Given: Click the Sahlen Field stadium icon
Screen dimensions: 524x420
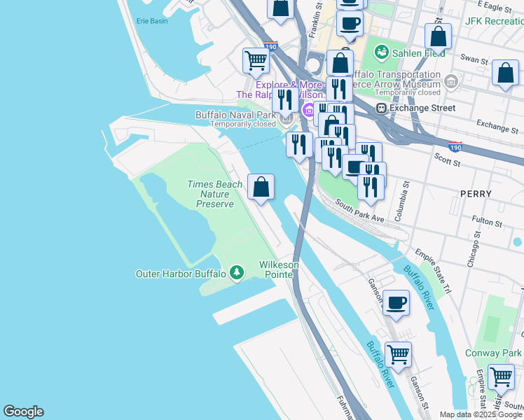Looking at the screenshot, I should click(381, 52).
